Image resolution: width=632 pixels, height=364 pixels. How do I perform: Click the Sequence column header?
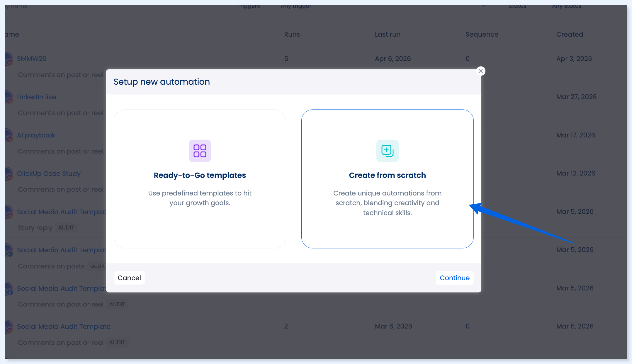tap(482, 34)
